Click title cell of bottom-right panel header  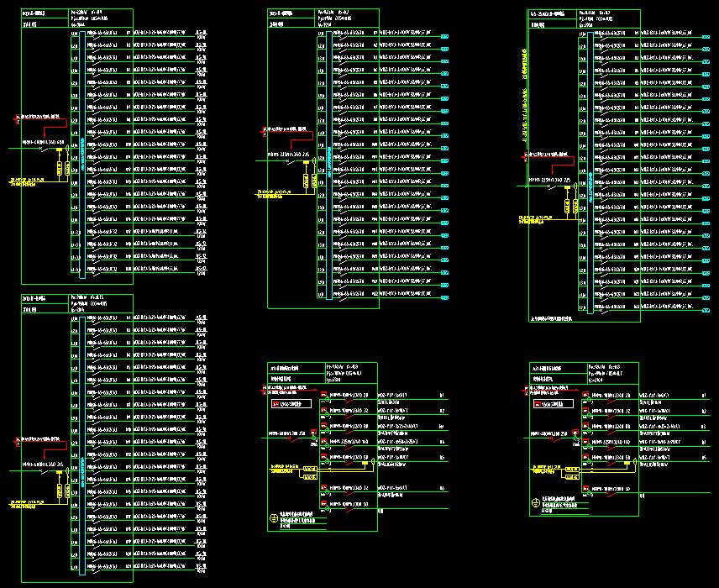click(x=559, y=368)
